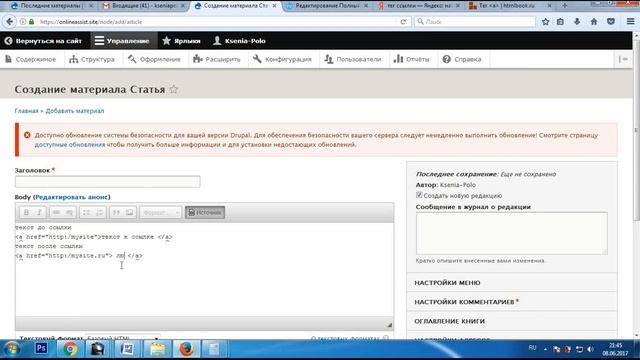Expand the Оглавление книги section
The image size is (640, 360).
click(x=512, y=321)
